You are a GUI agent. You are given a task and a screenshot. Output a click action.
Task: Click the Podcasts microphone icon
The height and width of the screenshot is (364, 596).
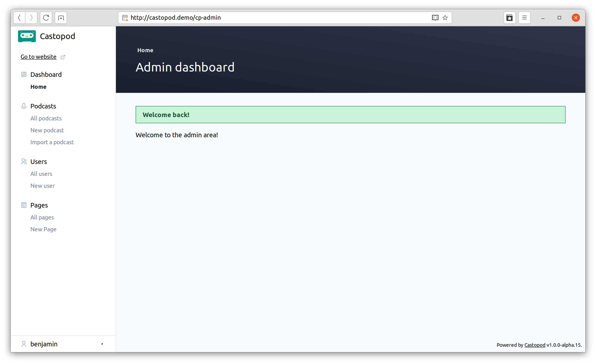click(24, 106)
